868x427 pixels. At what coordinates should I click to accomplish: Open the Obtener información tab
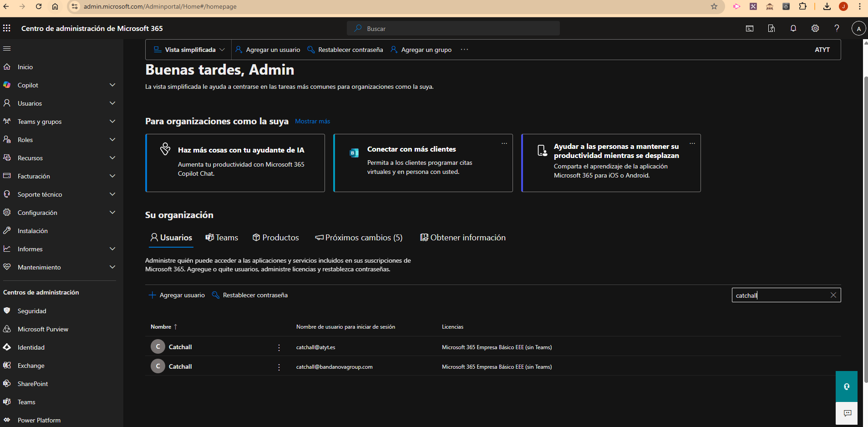tap(463, 238)
